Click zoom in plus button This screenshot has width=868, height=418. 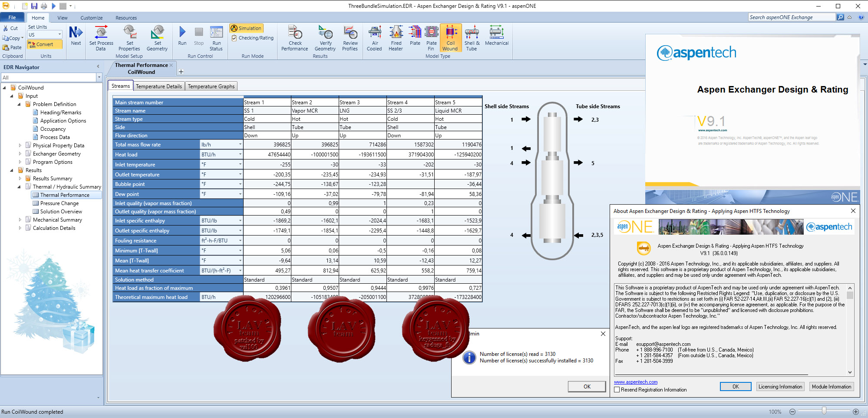(x=856, y=411)
